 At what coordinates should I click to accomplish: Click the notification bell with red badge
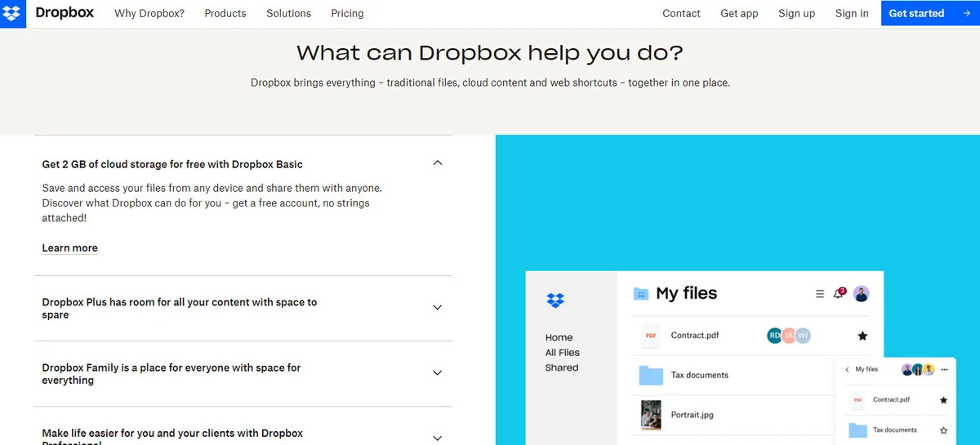pyautogui.click(x=839, y=293)
